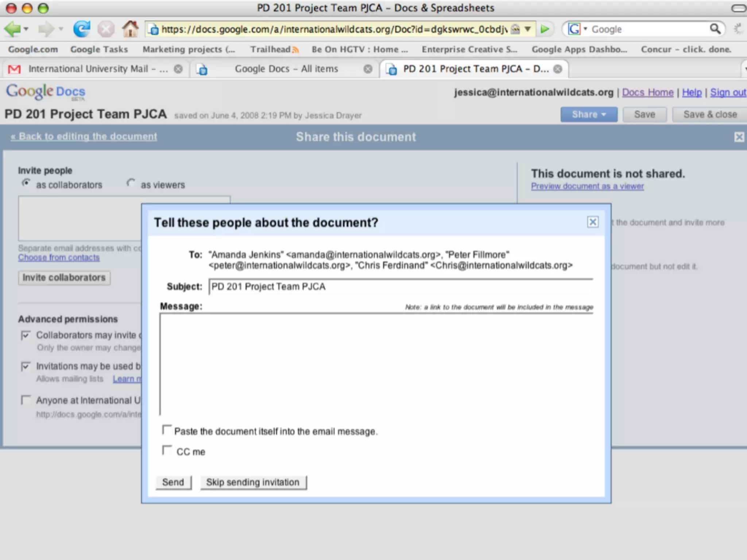This screenshot has width=747, height=560.
Task: Open the Enterprise Creative bookmark
Action: pyautogui.click(x=469, y=49)
